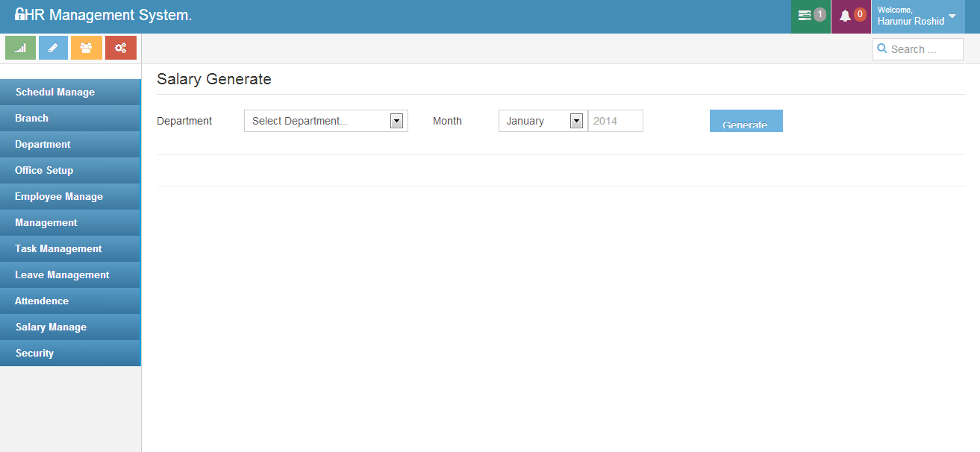The height and width of the screenshot is (452, 980).
Task: Click the year field showing 2014
Action: [615, 121]
